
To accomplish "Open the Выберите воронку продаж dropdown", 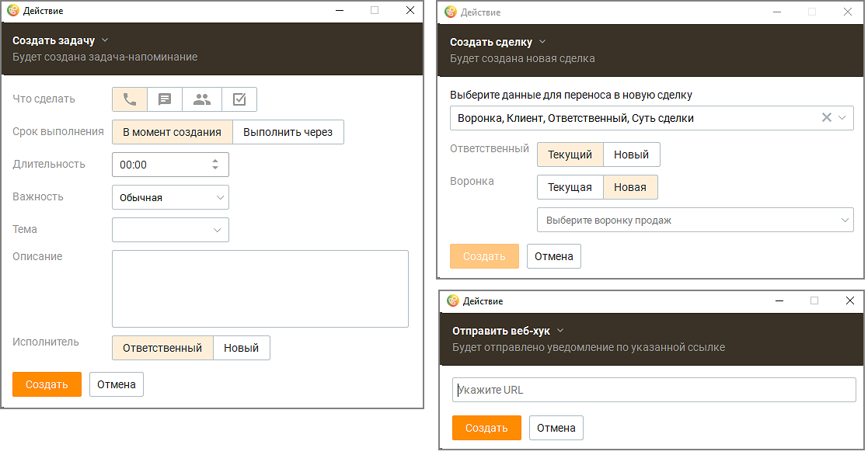I will (695, 220).
